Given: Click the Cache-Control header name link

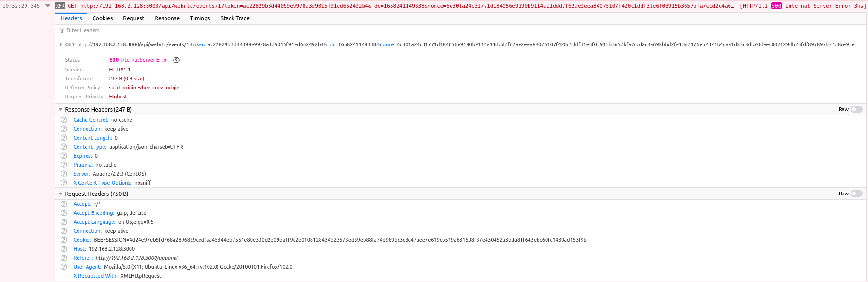Looking at the screenshot, I should tap(90, 120).
